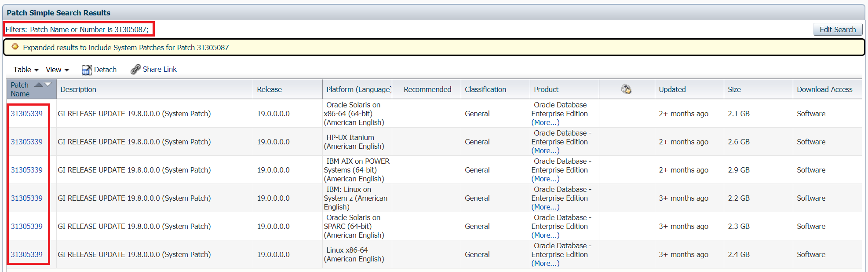Click the gear icon column header
Viewport: 868px width, 272px height.
626,89
